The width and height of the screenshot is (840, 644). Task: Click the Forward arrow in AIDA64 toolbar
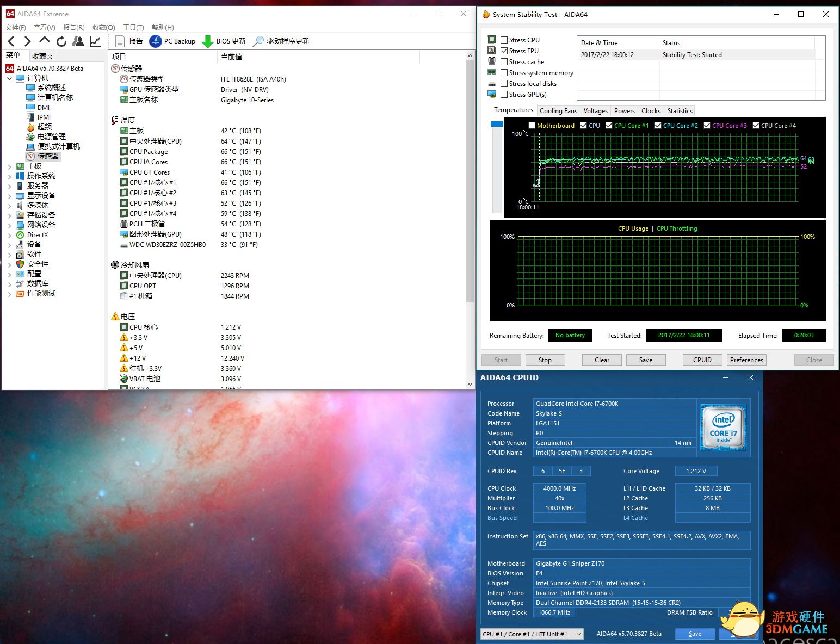coord(27,41)
